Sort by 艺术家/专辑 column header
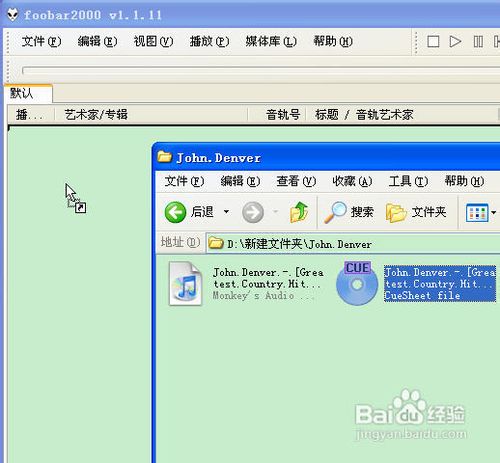This screenshot has height=463, width=500. 151,115
